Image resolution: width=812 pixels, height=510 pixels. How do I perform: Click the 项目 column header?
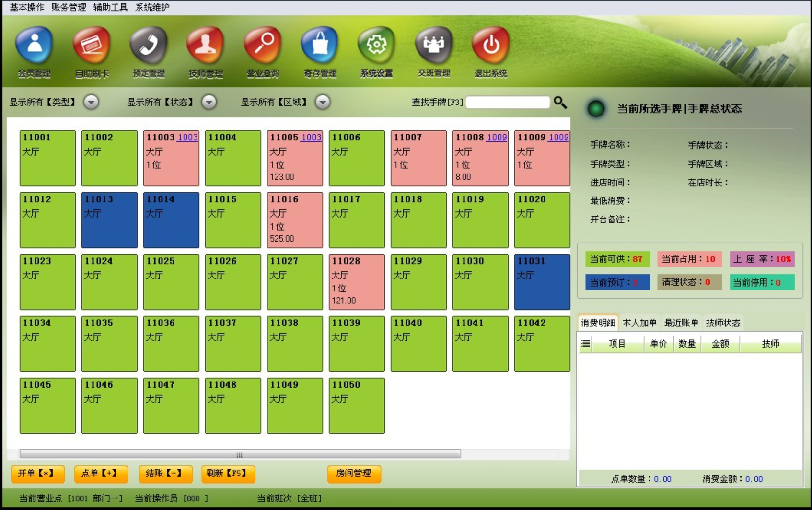click(617, 344)
